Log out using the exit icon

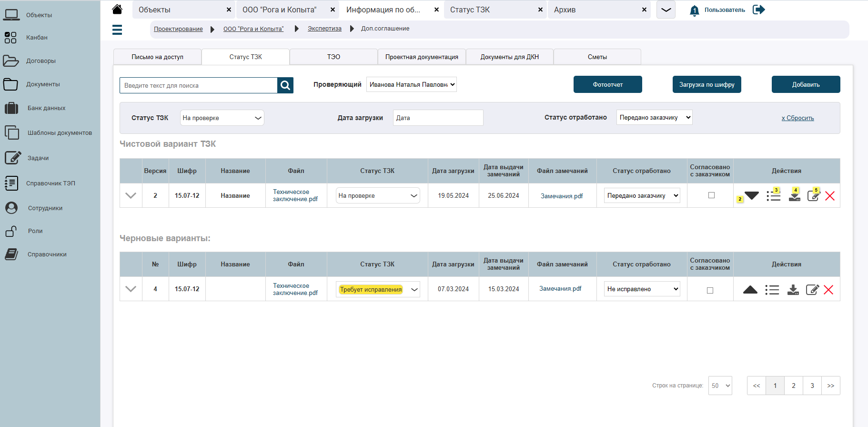click(x=759, y=10)
